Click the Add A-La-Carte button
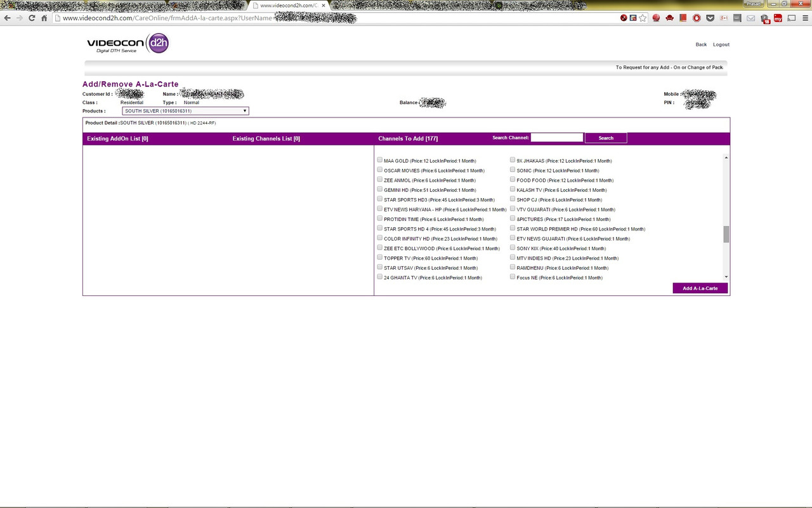This screenshot has width=812, height=508. [x=700, y=288]
